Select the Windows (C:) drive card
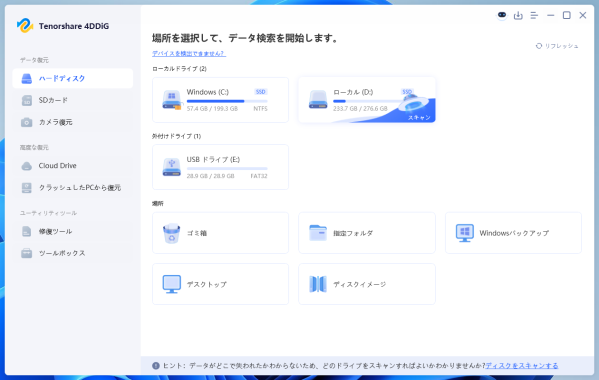Screen dimensions: 599x380 point(220,100)
